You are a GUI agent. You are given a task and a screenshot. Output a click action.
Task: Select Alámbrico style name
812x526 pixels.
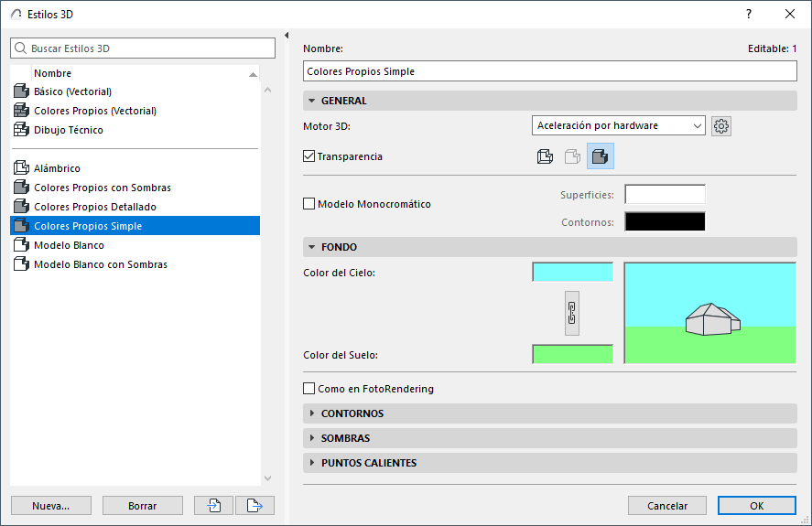pyautogui.click(x=57, y=168)
